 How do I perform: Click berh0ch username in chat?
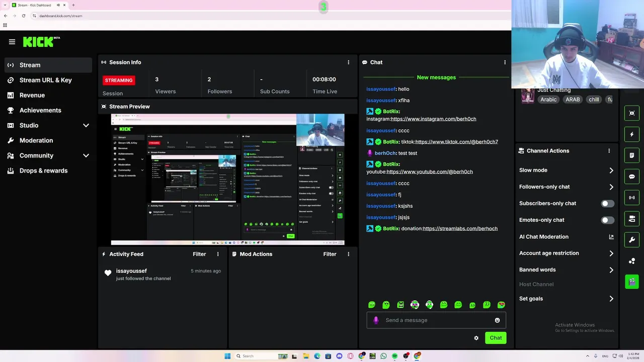tap(385, 153)
